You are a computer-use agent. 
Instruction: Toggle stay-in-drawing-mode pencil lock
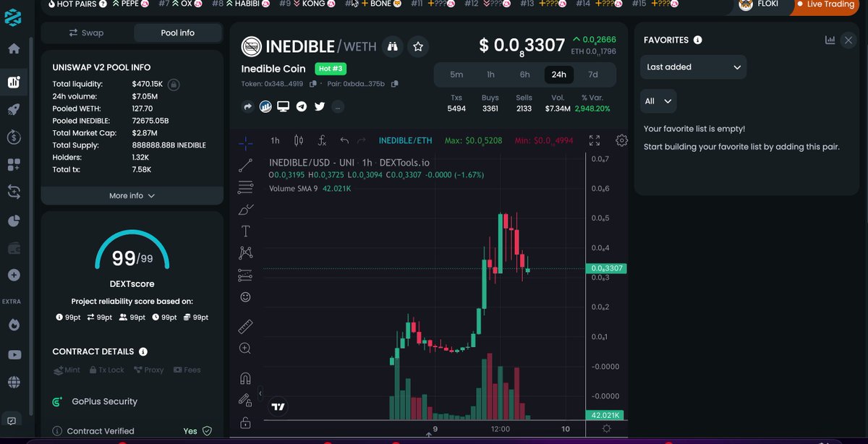[245, 400]
